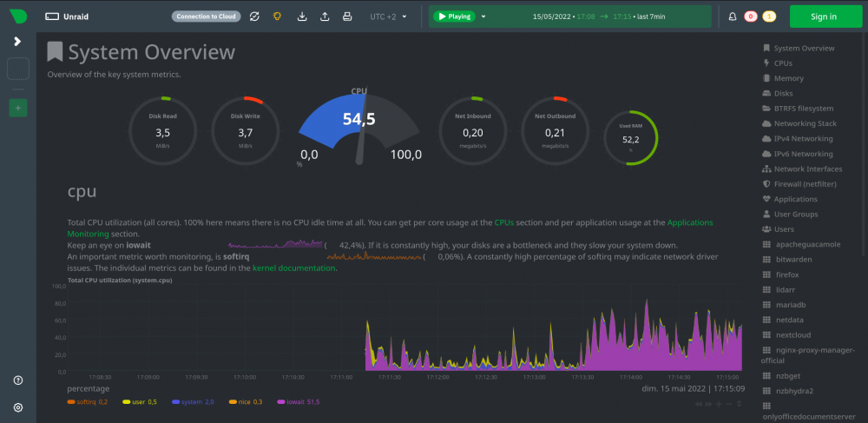
Task: Expand the left sidebar with chevron
Action: coord(17,42)
